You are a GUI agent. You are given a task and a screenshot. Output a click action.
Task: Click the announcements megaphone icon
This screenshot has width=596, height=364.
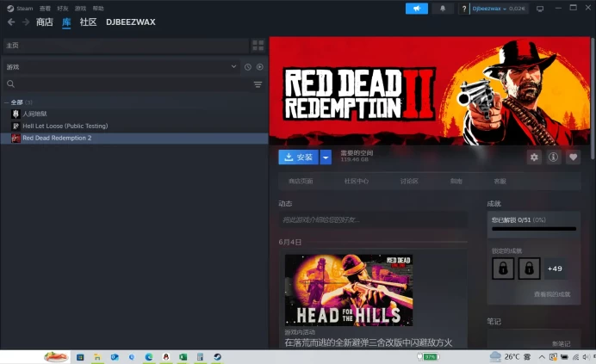point(417,9)
